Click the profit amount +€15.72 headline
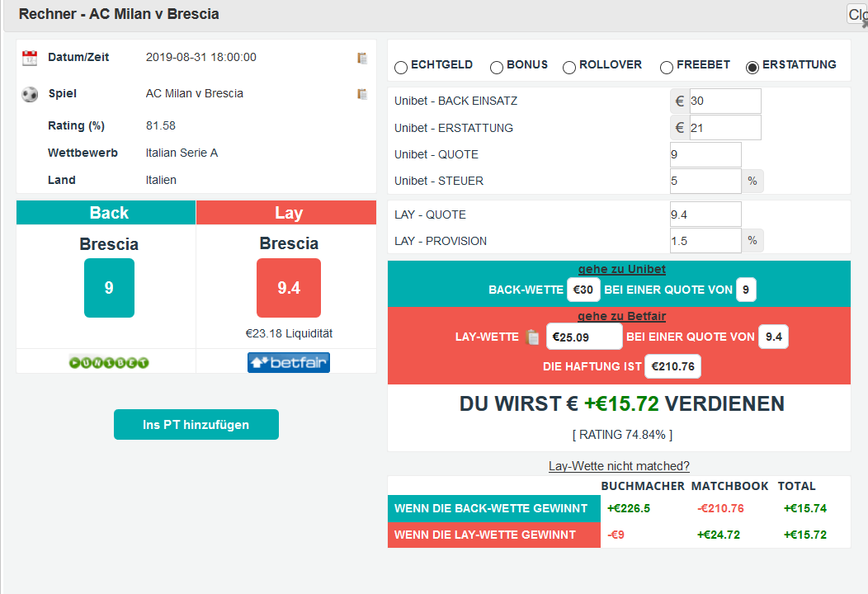 click(621, 403)
